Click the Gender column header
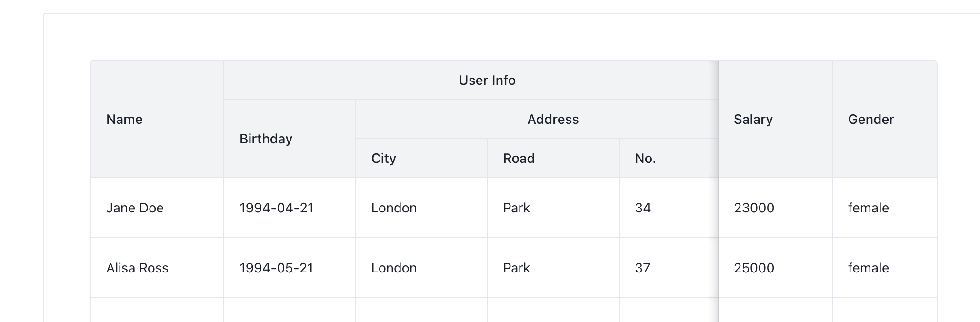980x322 pixels. [885, 119]
